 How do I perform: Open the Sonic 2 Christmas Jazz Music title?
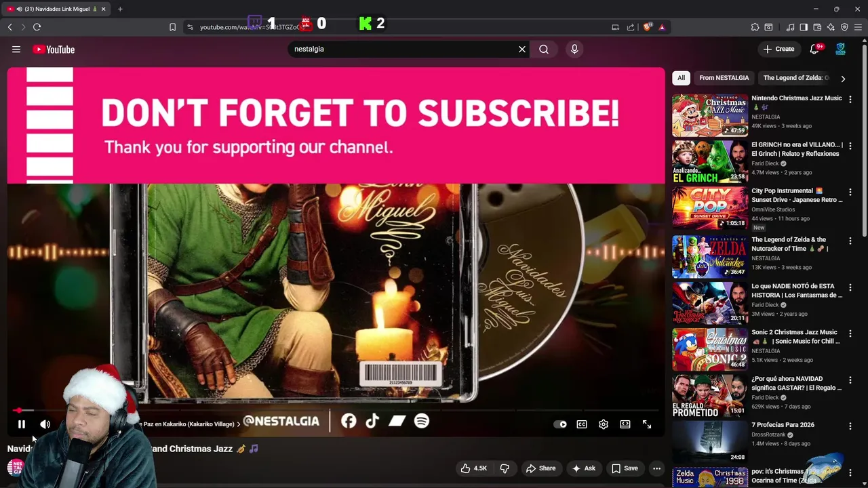coord(795,337)
